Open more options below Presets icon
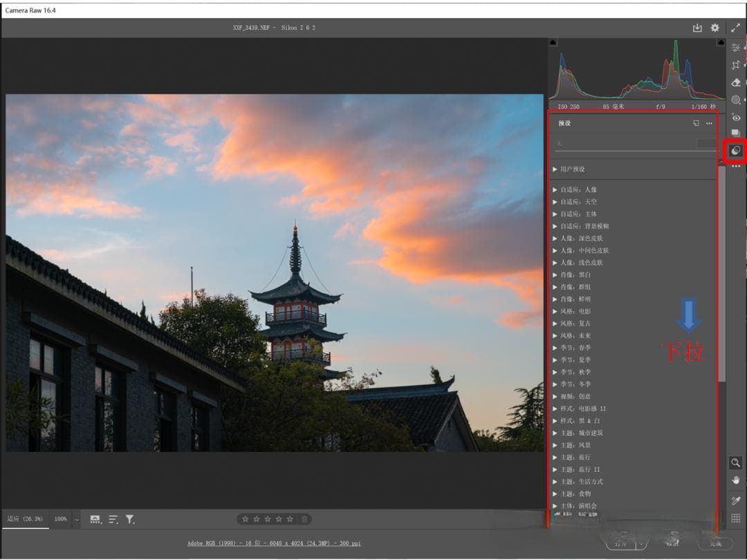Screen dimensions: 747x560 (x=735, y=167)
